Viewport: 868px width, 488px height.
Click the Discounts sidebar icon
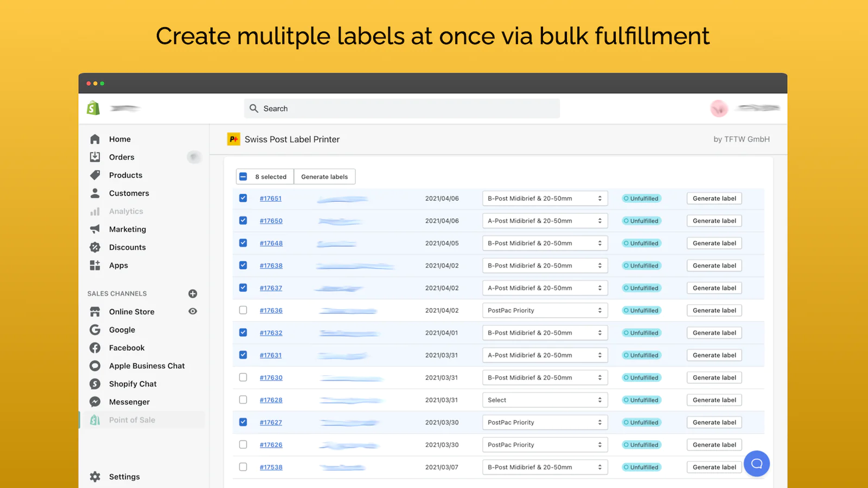tap(95, 247)
